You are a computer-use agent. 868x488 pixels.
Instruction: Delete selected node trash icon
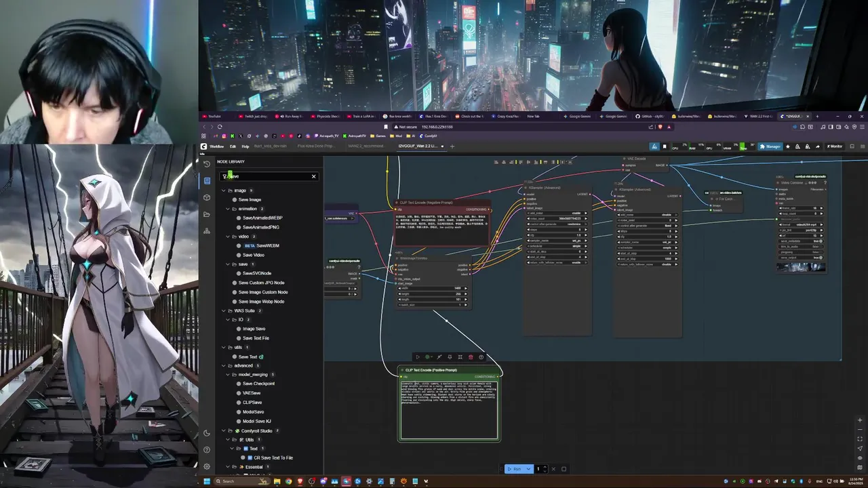pyautogui.click(x=471, y=357)
